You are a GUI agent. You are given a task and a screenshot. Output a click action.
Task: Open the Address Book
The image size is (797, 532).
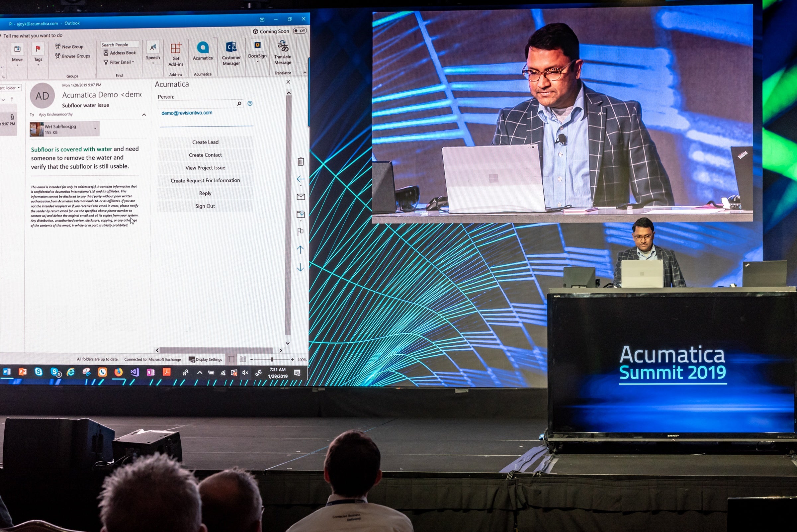120,53
